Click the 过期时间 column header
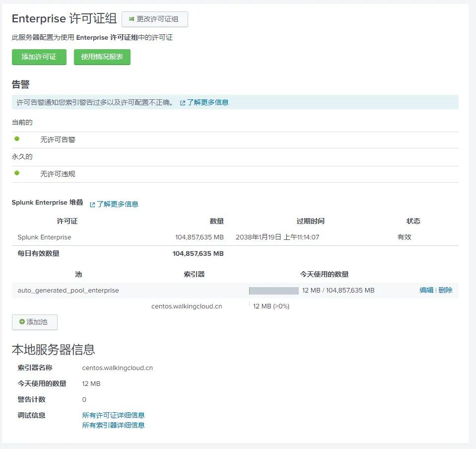The height and width of the screenshot is (449, 476). (311, 221)
